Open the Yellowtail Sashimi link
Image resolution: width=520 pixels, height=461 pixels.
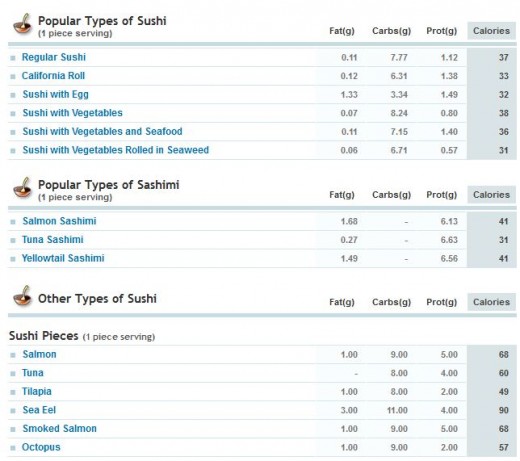pos(63,258)
